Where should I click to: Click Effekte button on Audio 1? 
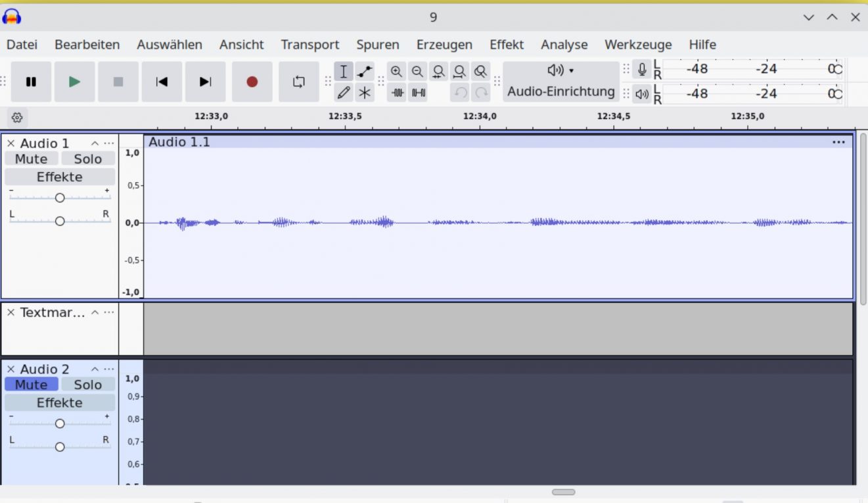click(59, 177)
